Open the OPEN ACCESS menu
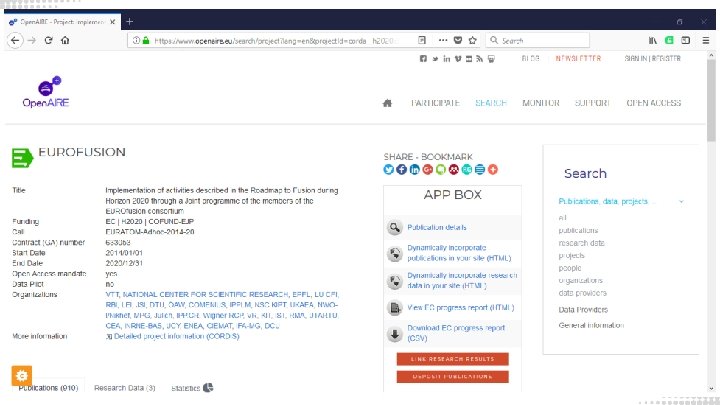 coord(653,103)
